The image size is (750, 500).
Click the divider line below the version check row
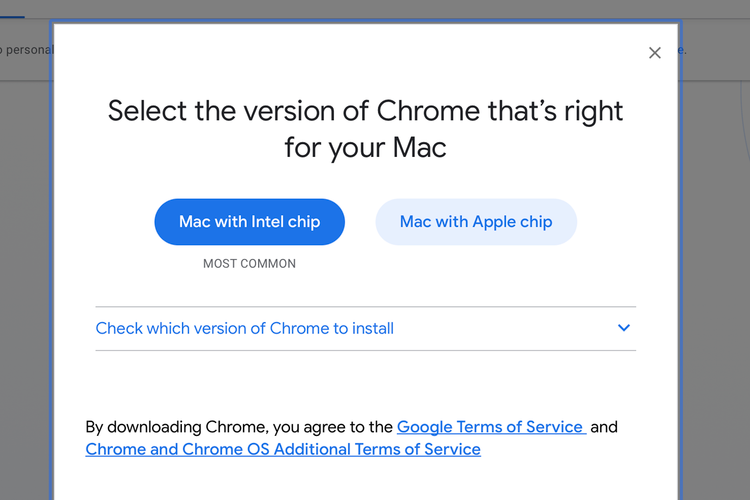point(365,351)
